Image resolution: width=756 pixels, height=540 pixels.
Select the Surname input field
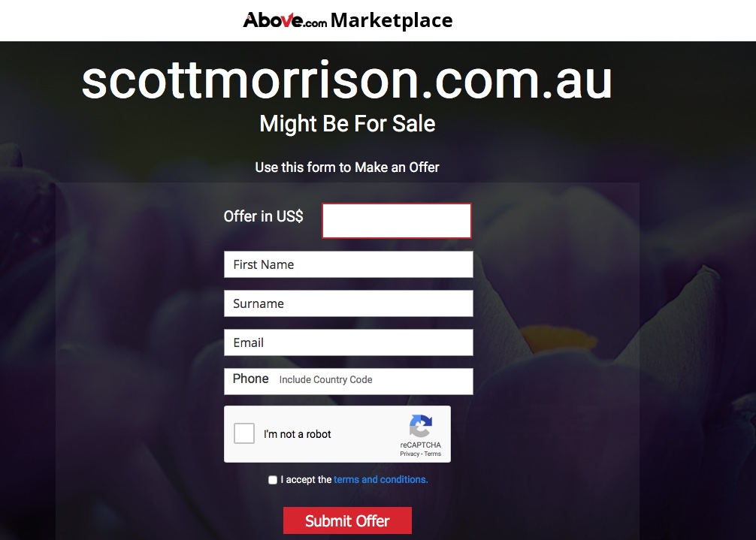348,303
